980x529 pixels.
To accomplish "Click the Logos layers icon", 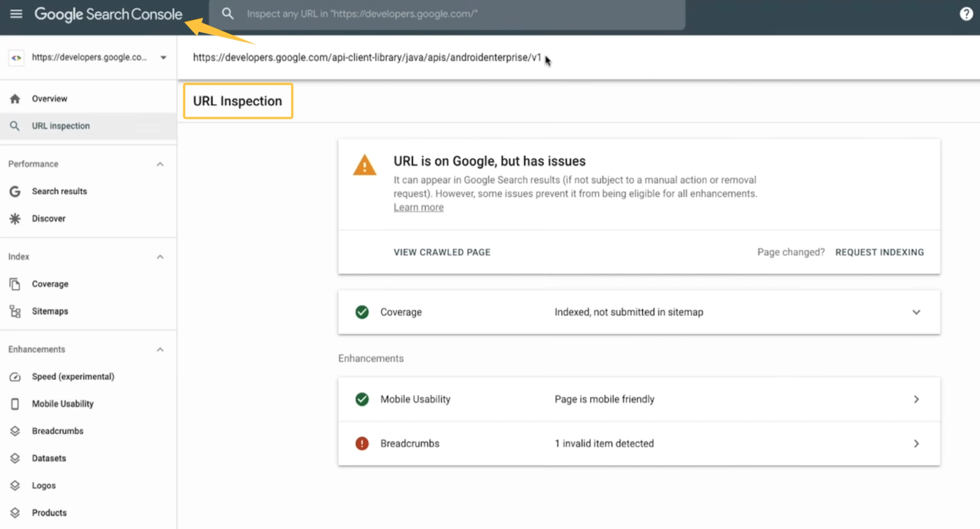I will pyautogui.click(x=15, y=486).
